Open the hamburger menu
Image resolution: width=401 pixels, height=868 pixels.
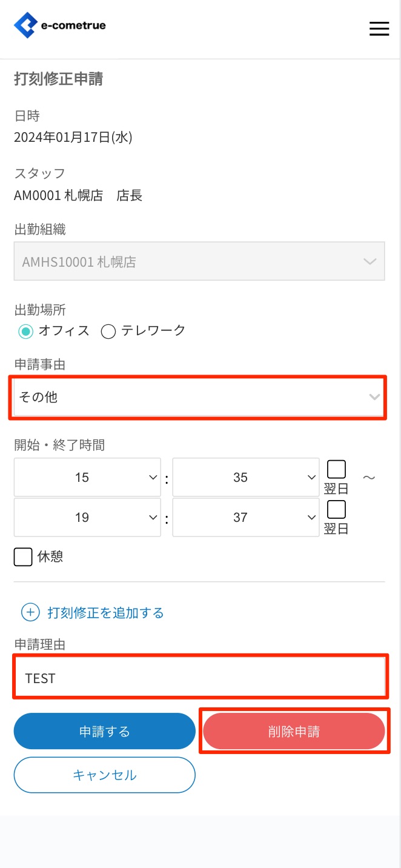379,28
